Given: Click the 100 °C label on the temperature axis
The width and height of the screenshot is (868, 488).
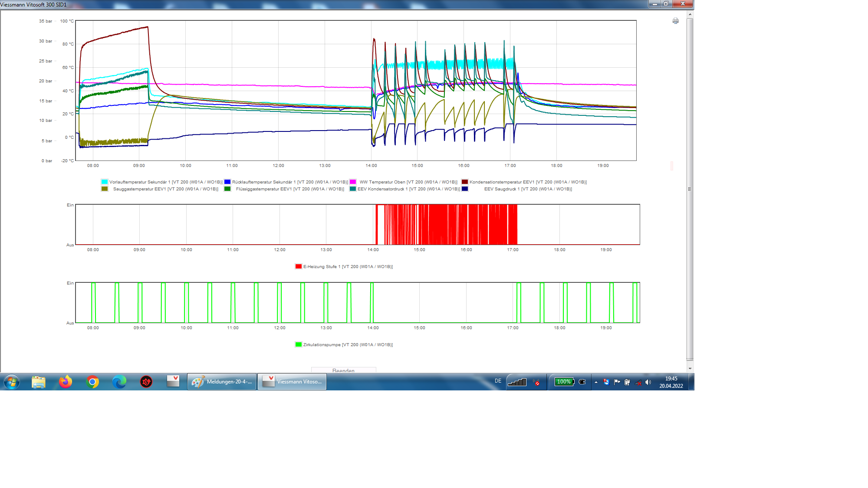Looking at the screenshot, I should click(67, 21).
